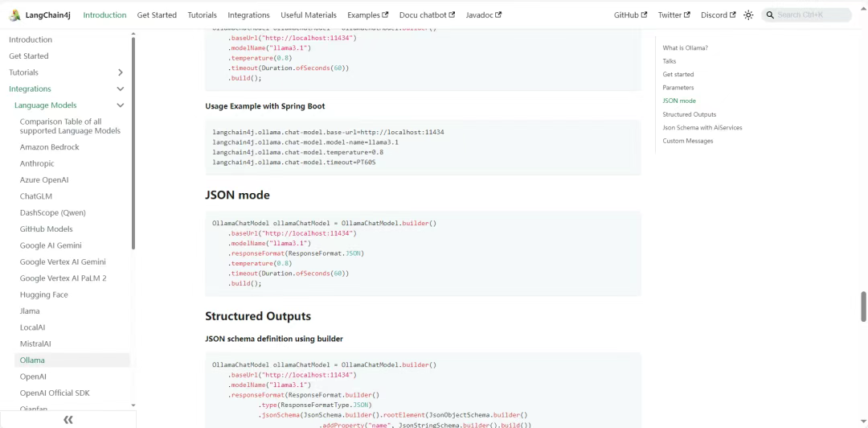Viewport: 868px width, 428px height.
Task: Open Useful Materials in navbar
Action: 309,15
